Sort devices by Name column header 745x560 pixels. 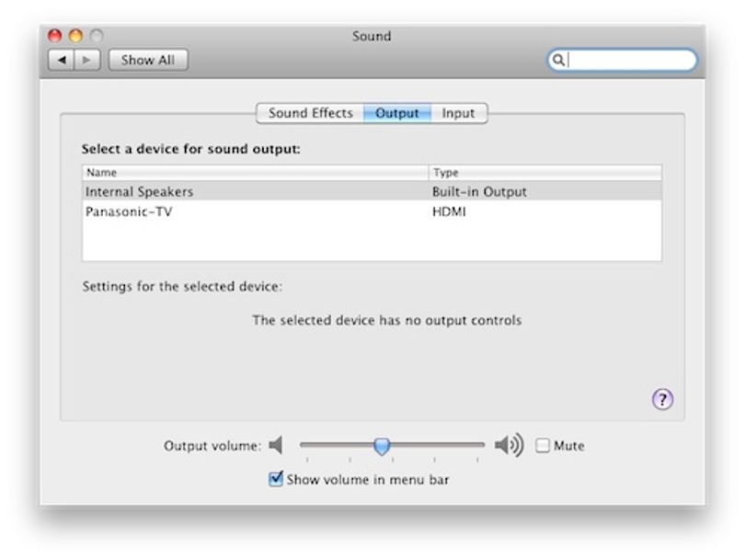256,173
